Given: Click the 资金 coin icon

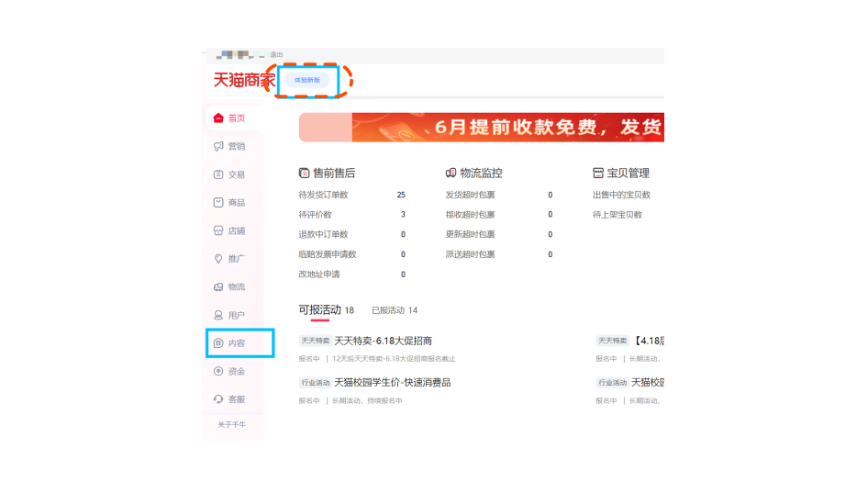Looking at the screenshot, I should point(218,371).
